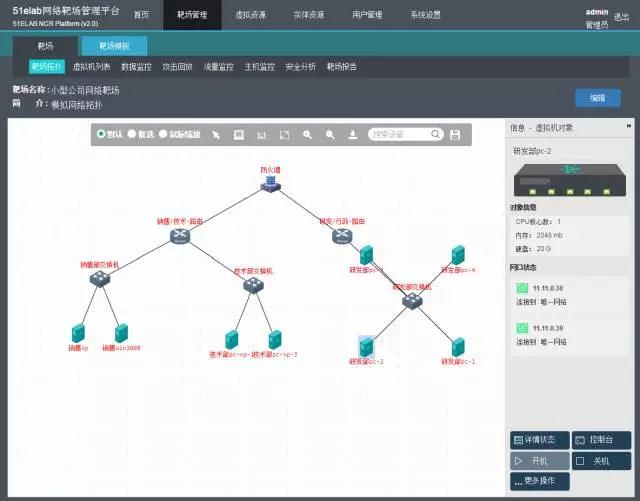Image resolution: width=640 pixels, height=501 pixels.
Task: Click the zoom in magnifier icon
Action: click(x=307, y=134)
